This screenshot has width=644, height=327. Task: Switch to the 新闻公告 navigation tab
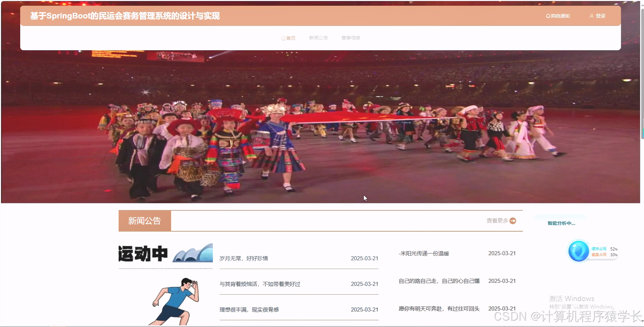click(x=318, y=38)
